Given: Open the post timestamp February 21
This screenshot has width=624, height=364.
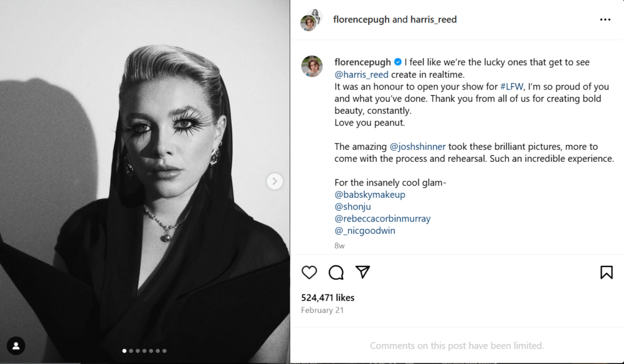Looking at the screenshot, I should (322, 310).
